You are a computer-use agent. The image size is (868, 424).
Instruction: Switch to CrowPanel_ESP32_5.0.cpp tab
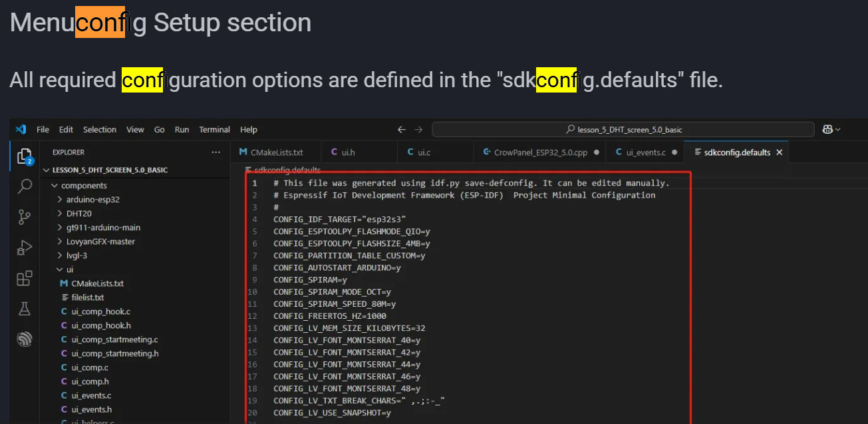pyautogui.click(x=540, y=152)
